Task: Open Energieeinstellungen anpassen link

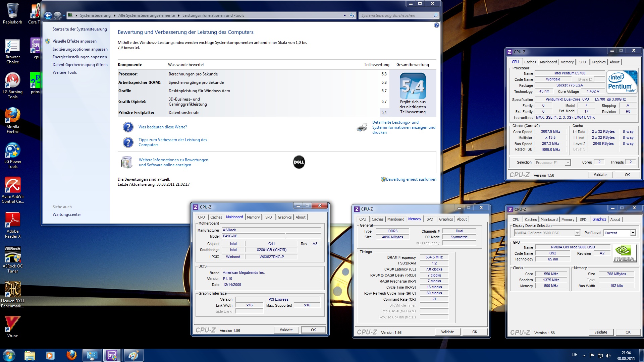Action: click(x=80, y=57)
